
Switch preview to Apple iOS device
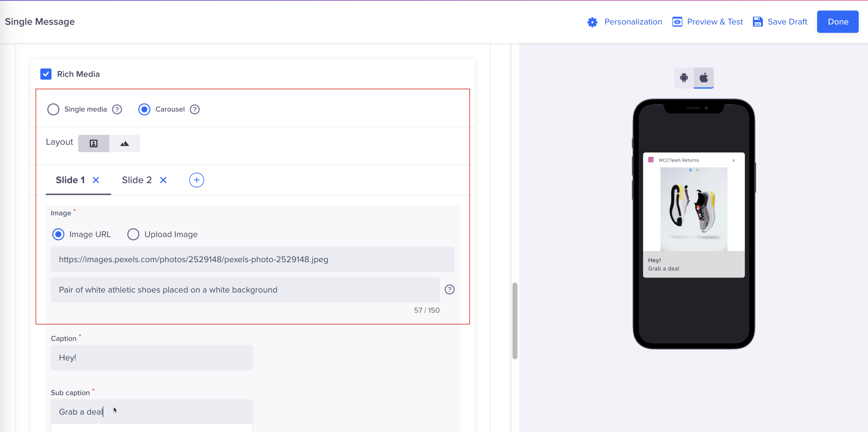point(704,78)
